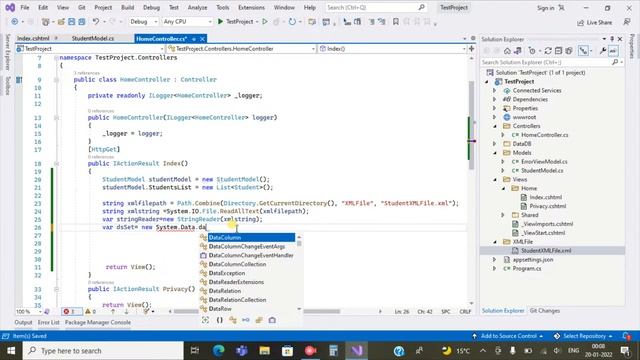This screenshot has width=640, height=360.
Task: Click Show All Files icon
Action: click(569, 51)
